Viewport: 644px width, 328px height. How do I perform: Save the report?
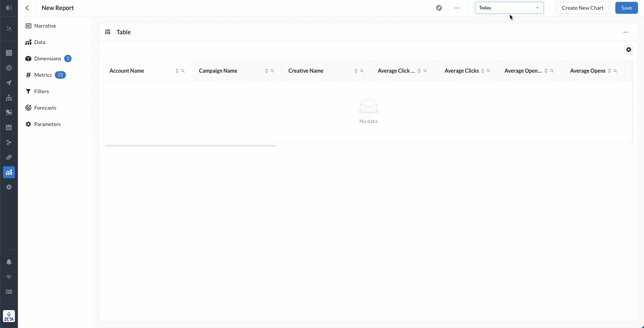pos(626,8)
